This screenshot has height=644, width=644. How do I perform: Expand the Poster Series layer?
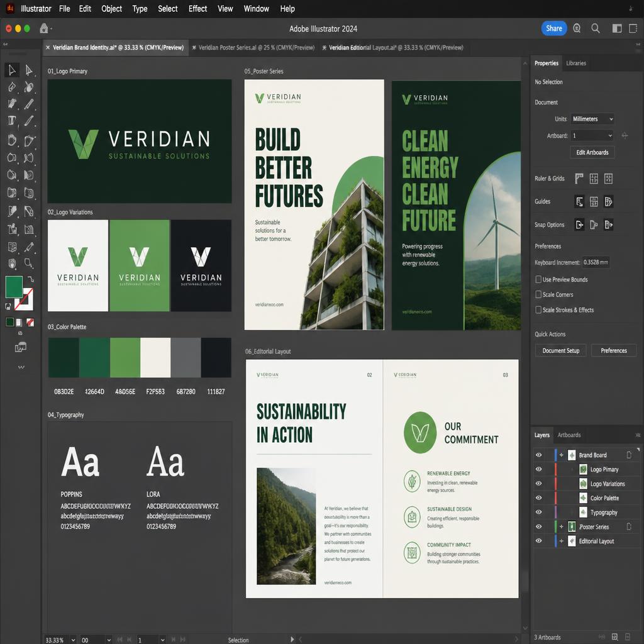(x=562, y=526)
